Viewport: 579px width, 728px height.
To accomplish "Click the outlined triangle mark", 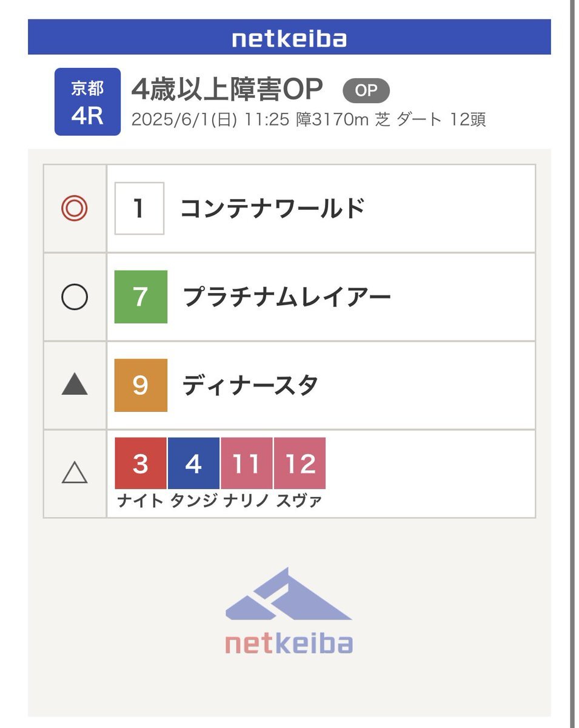I will tap(75, 472).
